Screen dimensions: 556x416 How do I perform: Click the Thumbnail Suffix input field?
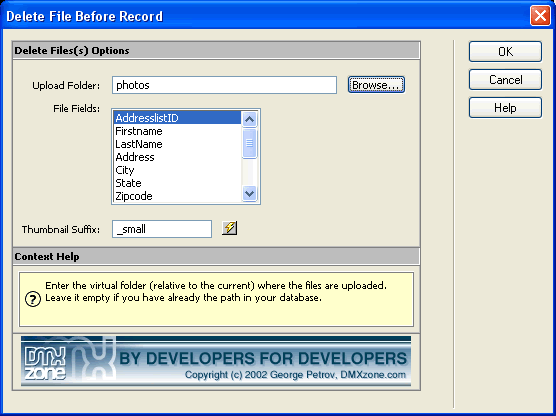(x=162, y=229)
